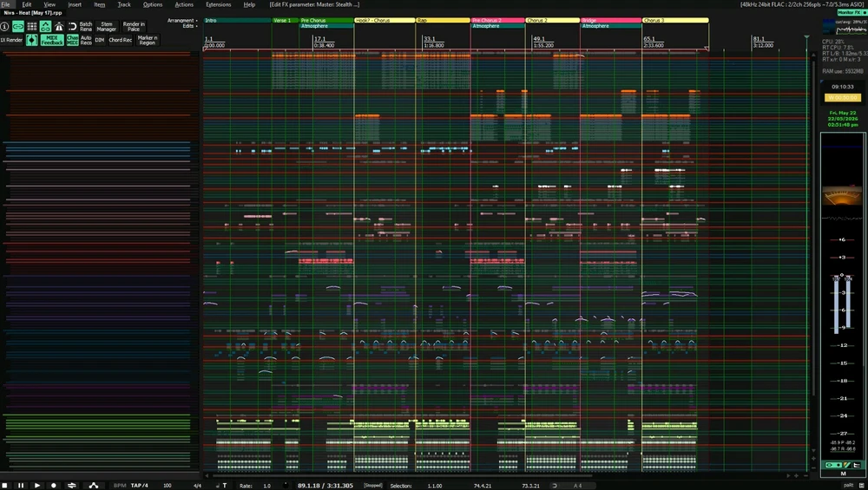Screen dimensions: 868x490
Task: Open the Item menu
Action: 99,4
